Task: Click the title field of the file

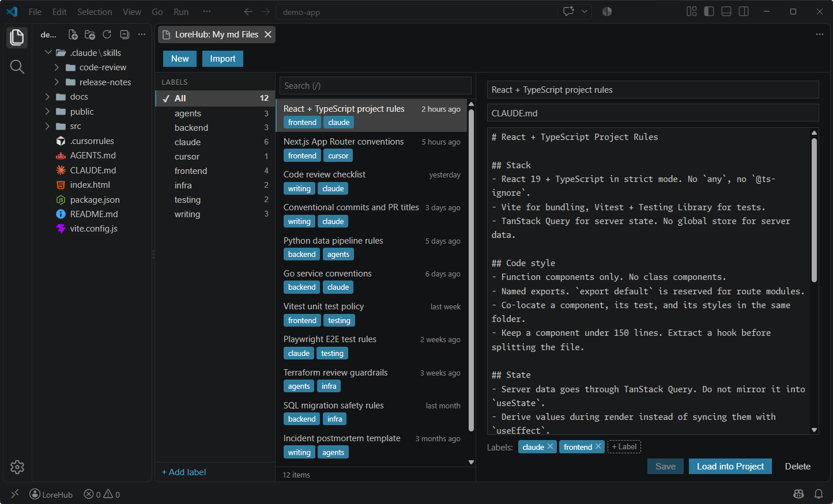Action: 653,90
